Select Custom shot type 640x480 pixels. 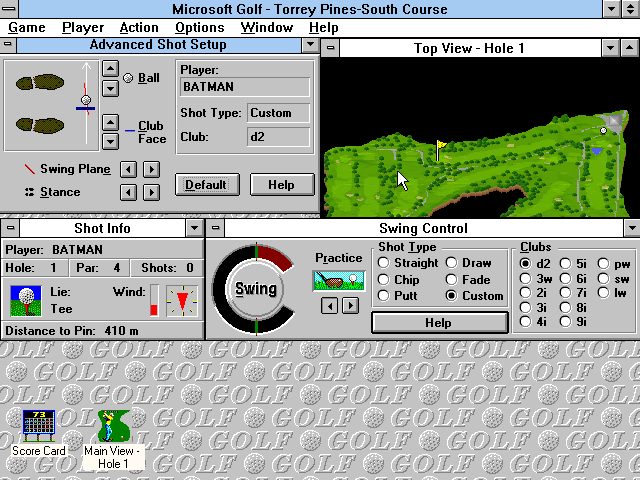[x=474, y=296]
